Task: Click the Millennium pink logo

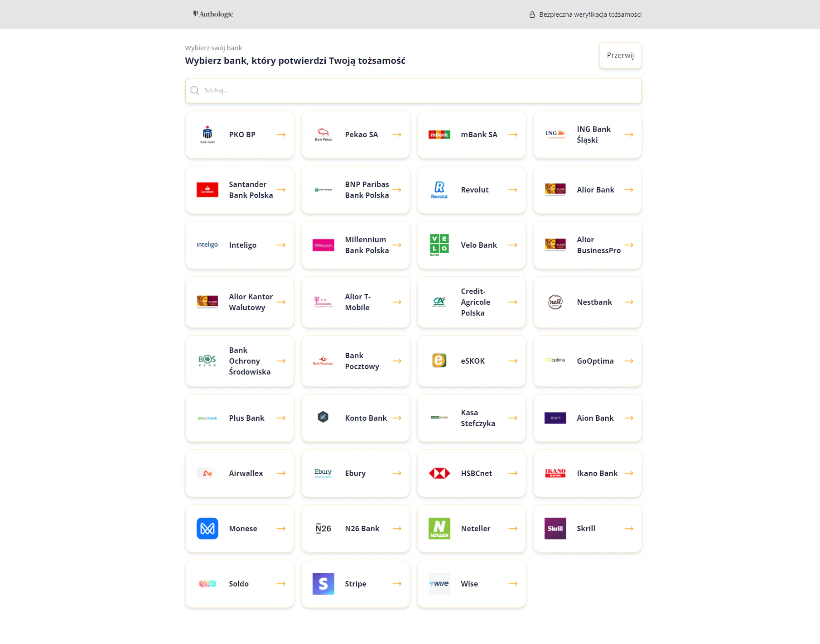Action: [x=323, y=245]
